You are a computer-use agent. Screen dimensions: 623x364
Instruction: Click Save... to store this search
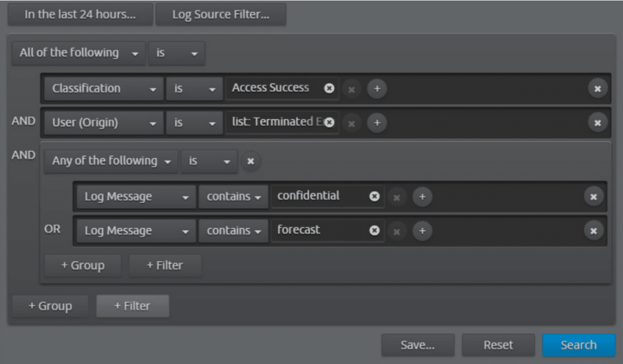417,345
